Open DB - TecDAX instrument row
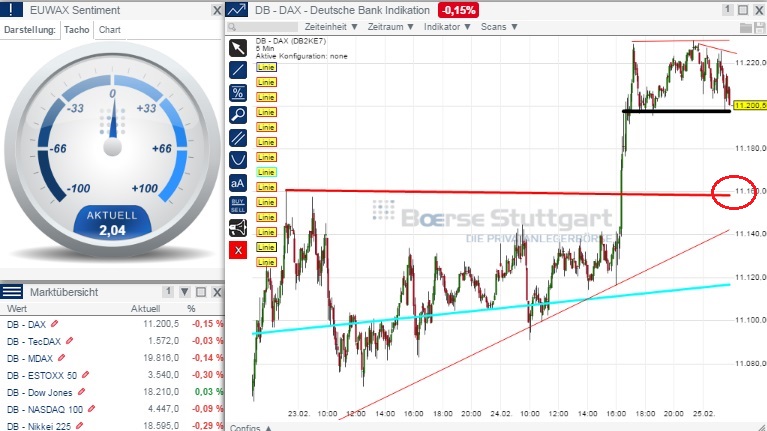The width and height of the screenshot is (767, 431). pyautogui.click(x=34, y=341)
